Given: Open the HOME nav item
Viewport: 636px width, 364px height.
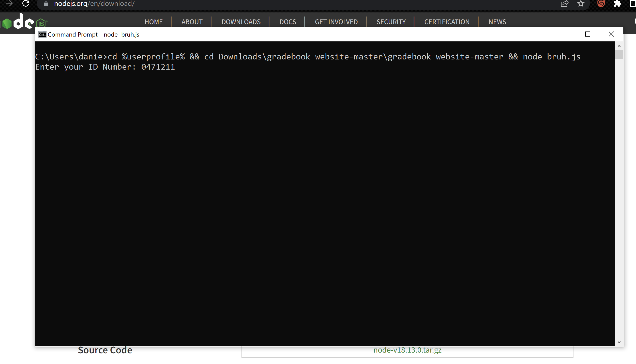Looking at the screenshot, I should [154, 22].
